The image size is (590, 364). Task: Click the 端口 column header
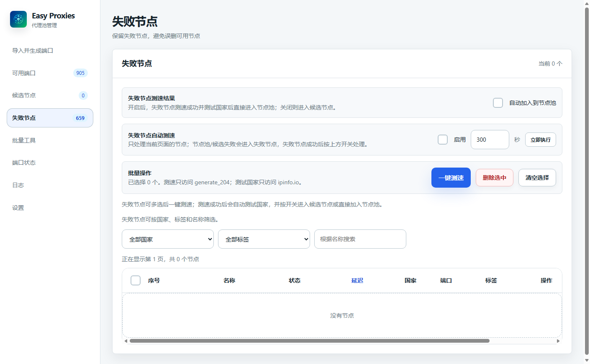pyautogui.click(x=446, y=280)
